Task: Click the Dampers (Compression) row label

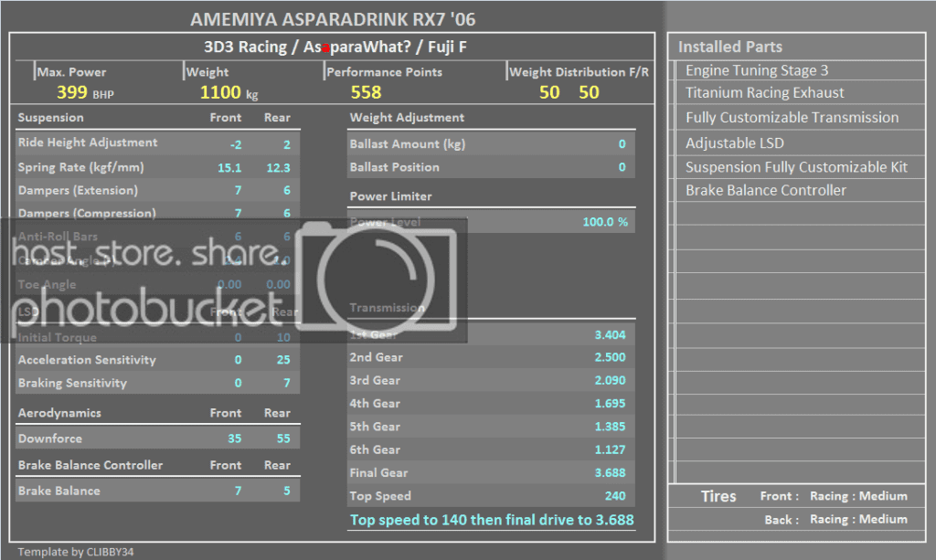Action: [87, 213]
